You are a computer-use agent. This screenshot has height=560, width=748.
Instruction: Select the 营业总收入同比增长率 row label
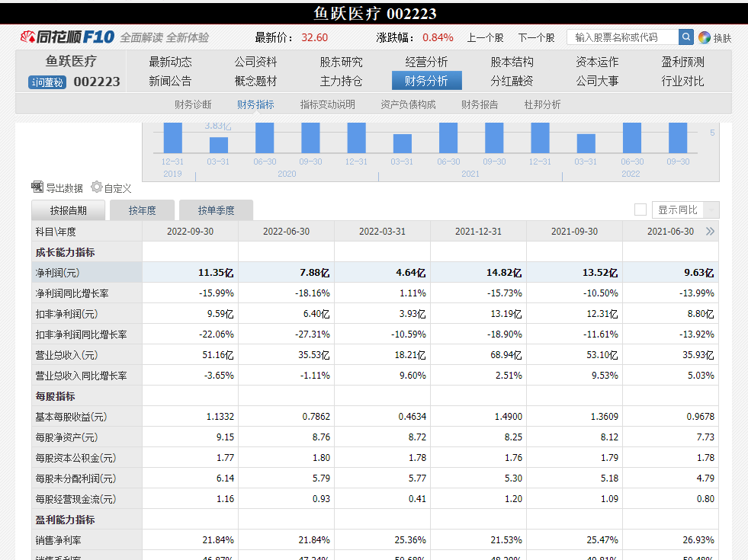pos(81,376)
